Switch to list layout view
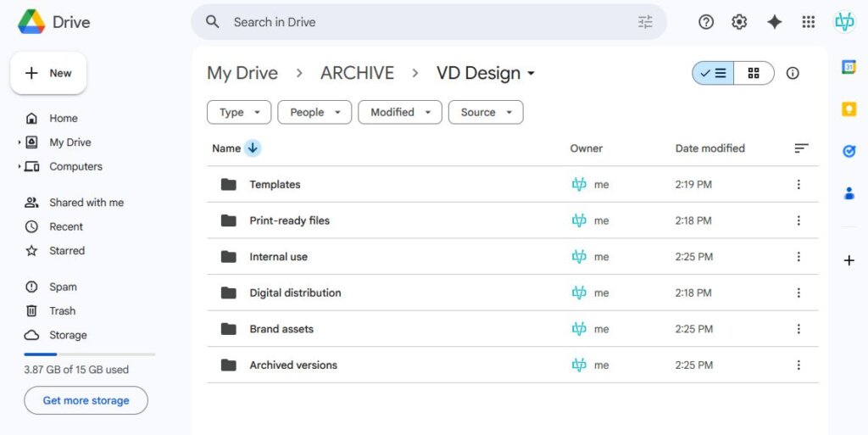Image resolution: width=868 pixels, height=435 pixels. point(713,73)
